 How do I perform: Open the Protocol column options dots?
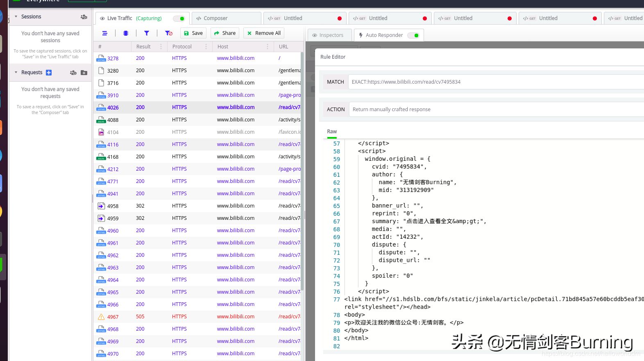coord(206,47)
